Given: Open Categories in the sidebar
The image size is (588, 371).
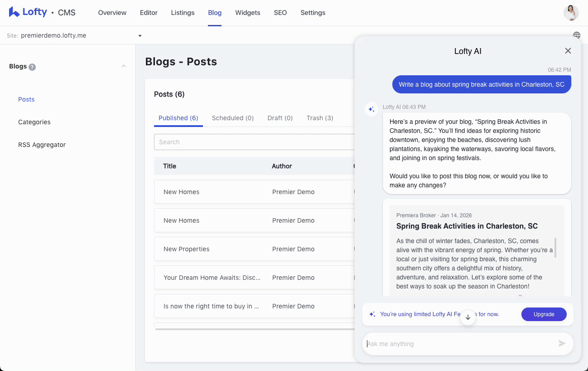Looking at the screenshot, I should click(x=34, y=122).
